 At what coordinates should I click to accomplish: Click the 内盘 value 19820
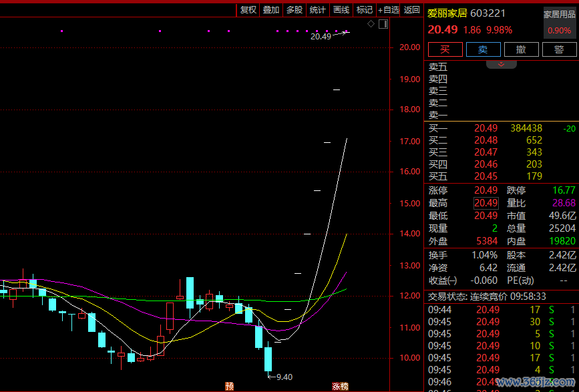pos(562,241)
